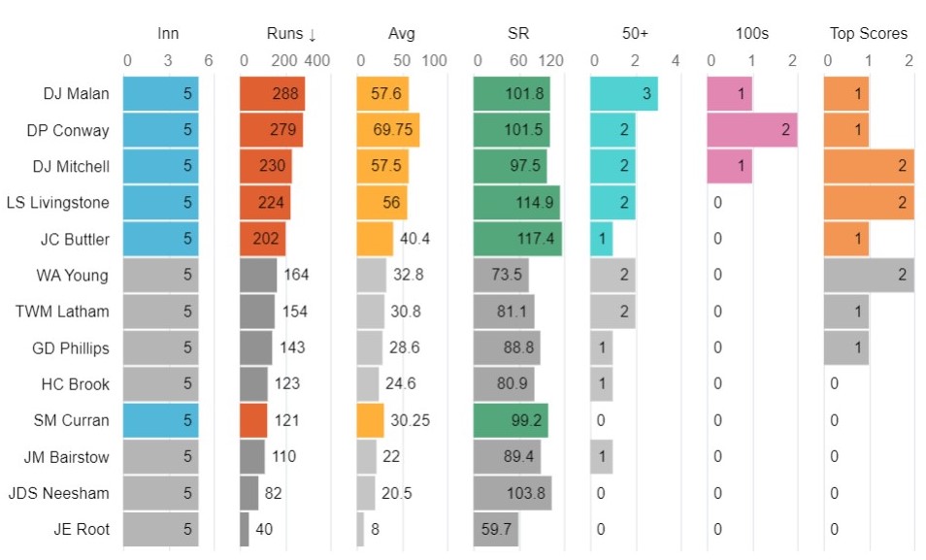Click the Top Scores column header
Viewport: 926px width, 560px height.
click(869, 34)
